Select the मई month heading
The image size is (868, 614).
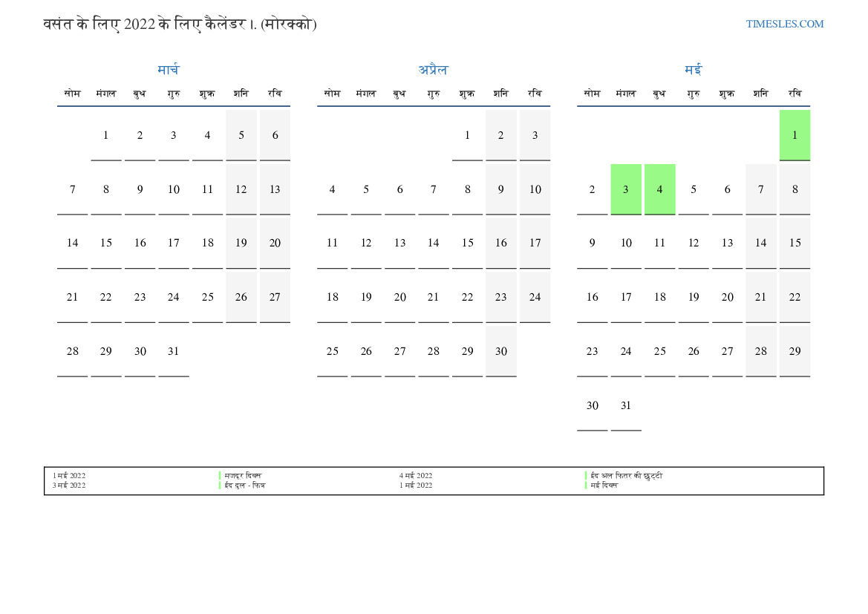coord(693,70)
